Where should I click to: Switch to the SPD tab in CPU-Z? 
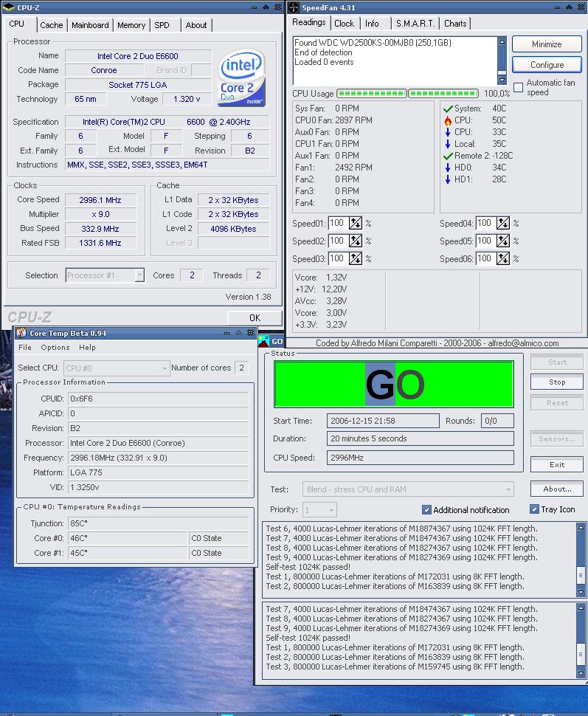[162, 25]
